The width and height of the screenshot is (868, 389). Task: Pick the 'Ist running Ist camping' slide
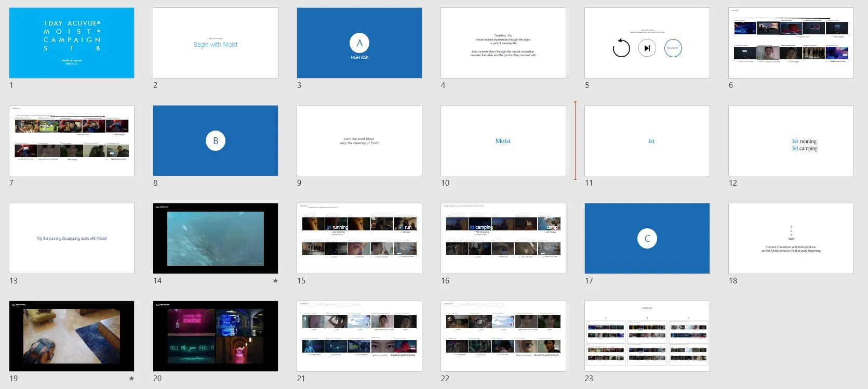click(791, 141)
